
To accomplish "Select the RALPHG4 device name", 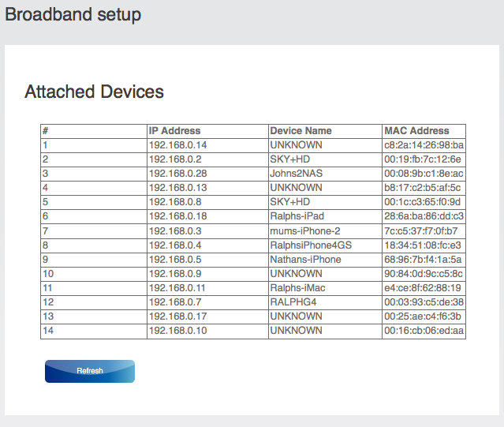I will click(291, 302).
